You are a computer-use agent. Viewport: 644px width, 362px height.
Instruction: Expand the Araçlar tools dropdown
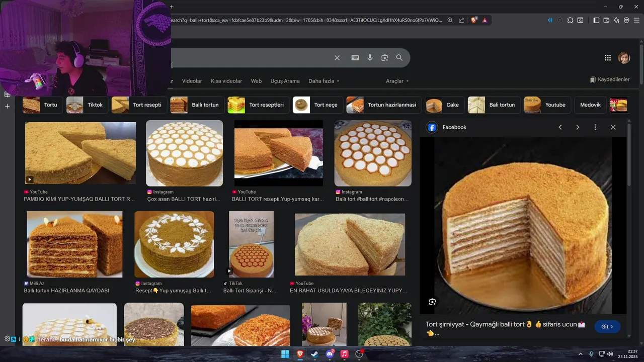pos(397,81)
